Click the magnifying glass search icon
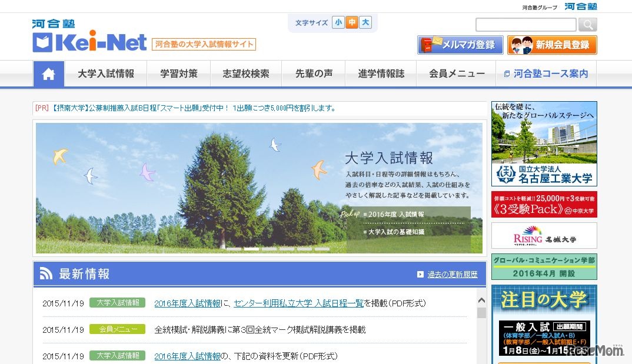632x364 pixels. pyautogui.click(x=587, y=24)
